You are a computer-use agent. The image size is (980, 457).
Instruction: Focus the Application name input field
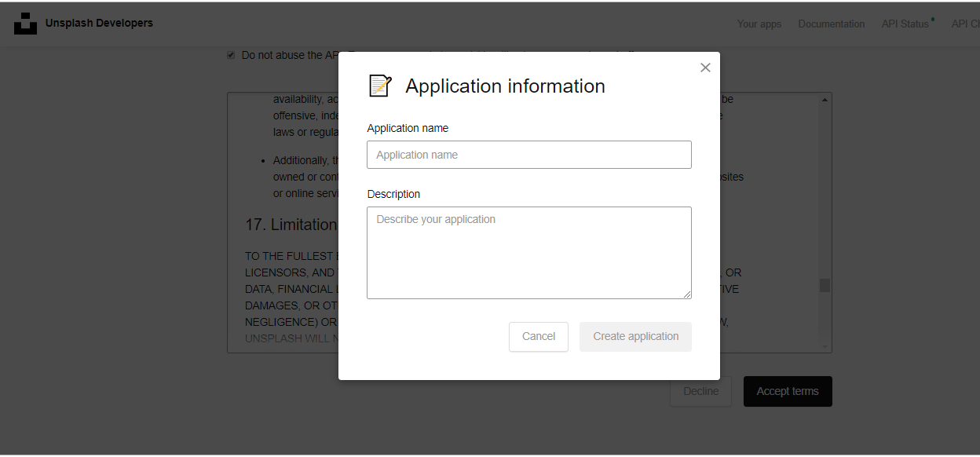pos(529,155)
